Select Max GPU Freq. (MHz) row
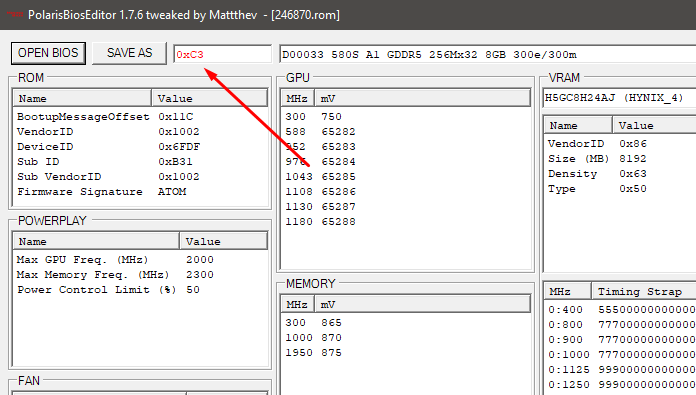 point(141,260)
